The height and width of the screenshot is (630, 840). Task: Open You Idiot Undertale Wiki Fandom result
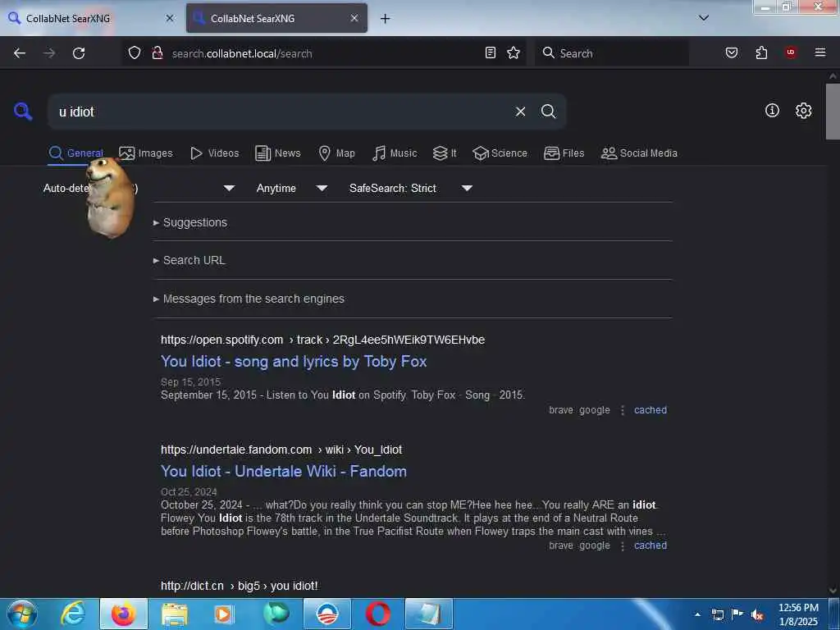point(283,472)
